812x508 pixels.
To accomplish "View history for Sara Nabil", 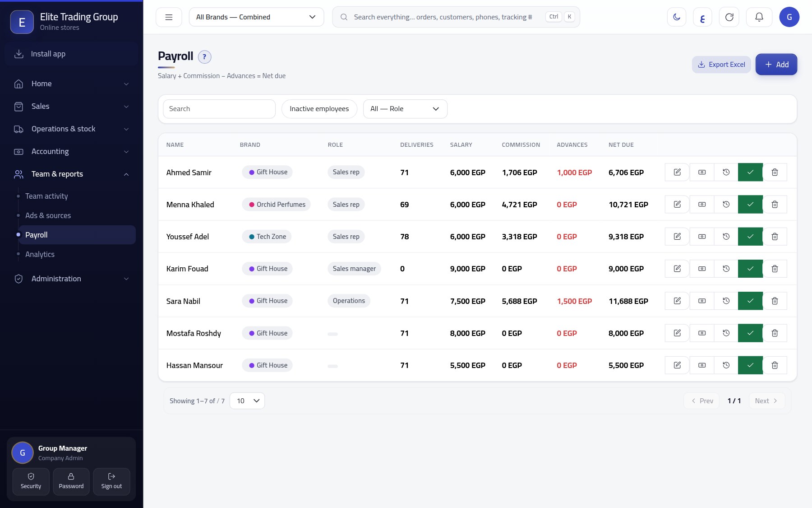I will (x=726, y=301).
